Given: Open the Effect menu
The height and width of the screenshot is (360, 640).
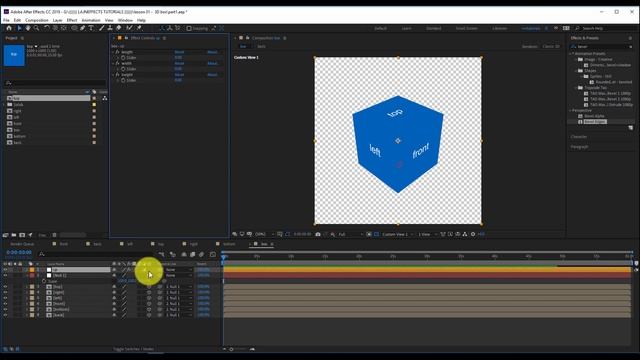Looking at the screenshot, I should click(72, 20).
